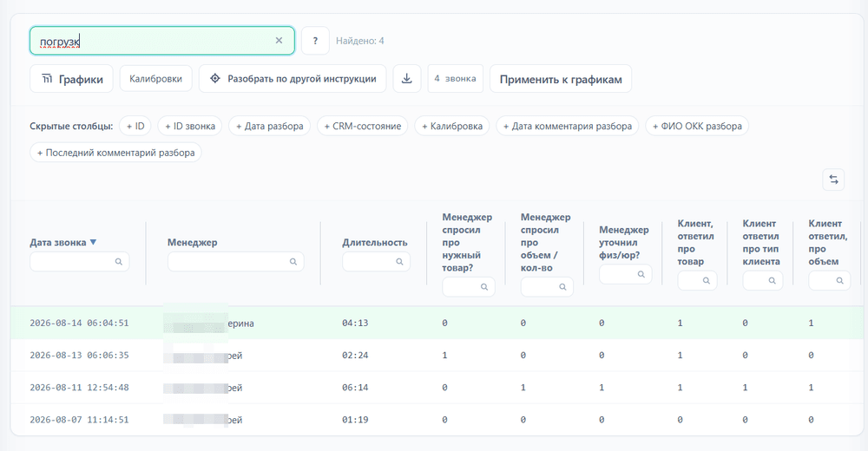This screenshot has width=868, height=451.
Task: Click the download icon button
Action: [x=407, y=79]
